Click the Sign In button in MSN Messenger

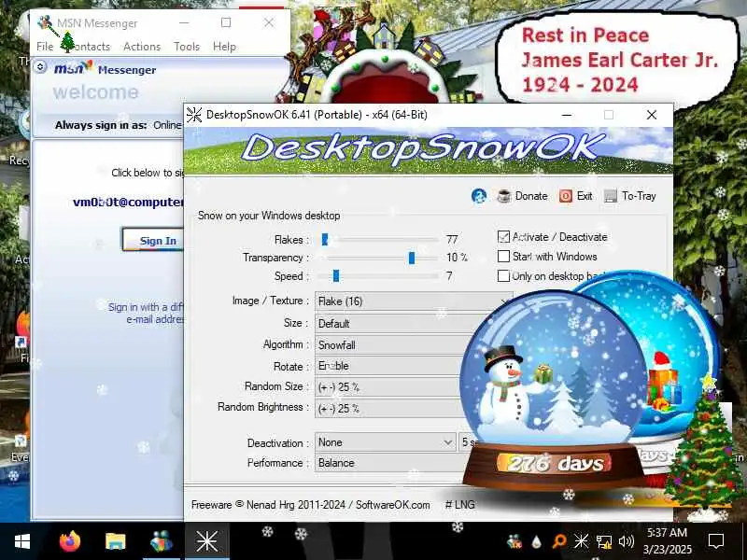pos(153,241)
